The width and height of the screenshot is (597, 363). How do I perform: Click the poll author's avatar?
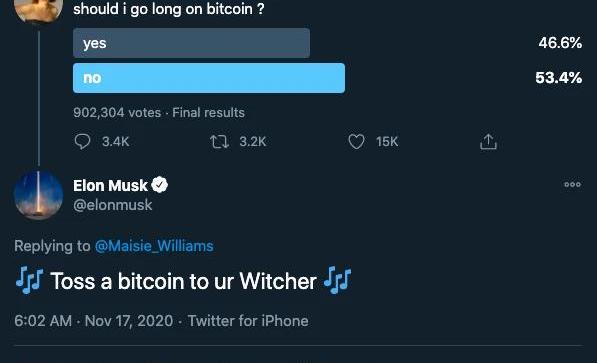click(x=38, y=10)
